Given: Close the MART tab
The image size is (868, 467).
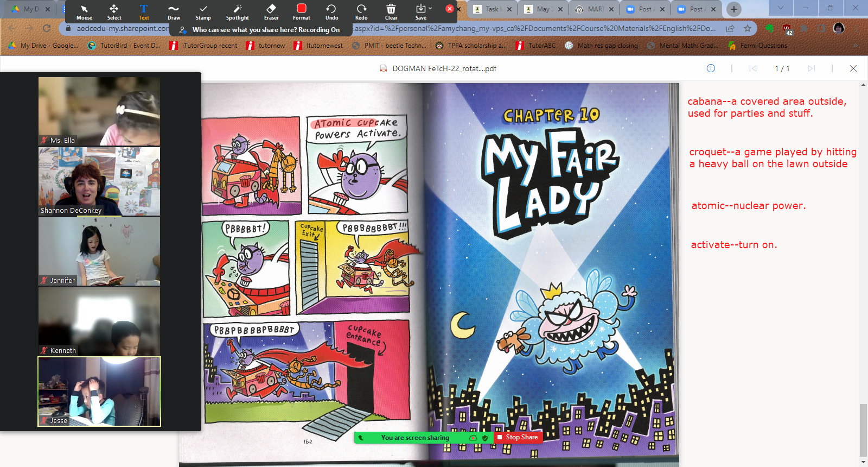Looking at the screenshot, I should click(611, 9).
